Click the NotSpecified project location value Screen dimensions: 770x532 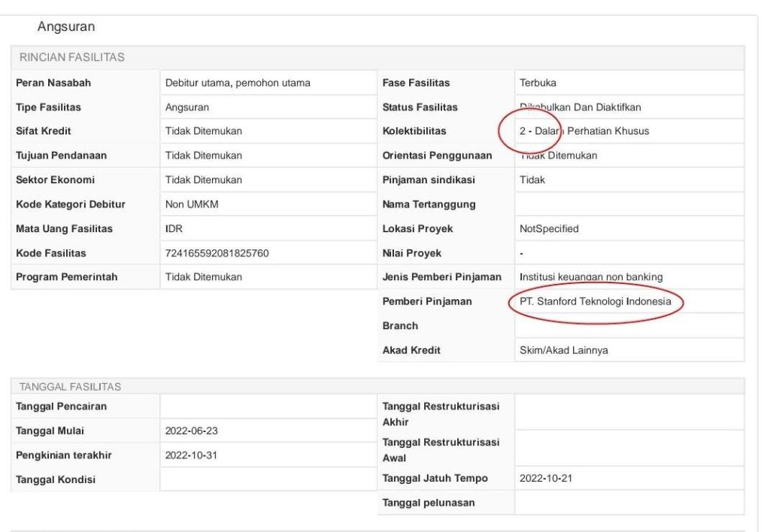549,228
